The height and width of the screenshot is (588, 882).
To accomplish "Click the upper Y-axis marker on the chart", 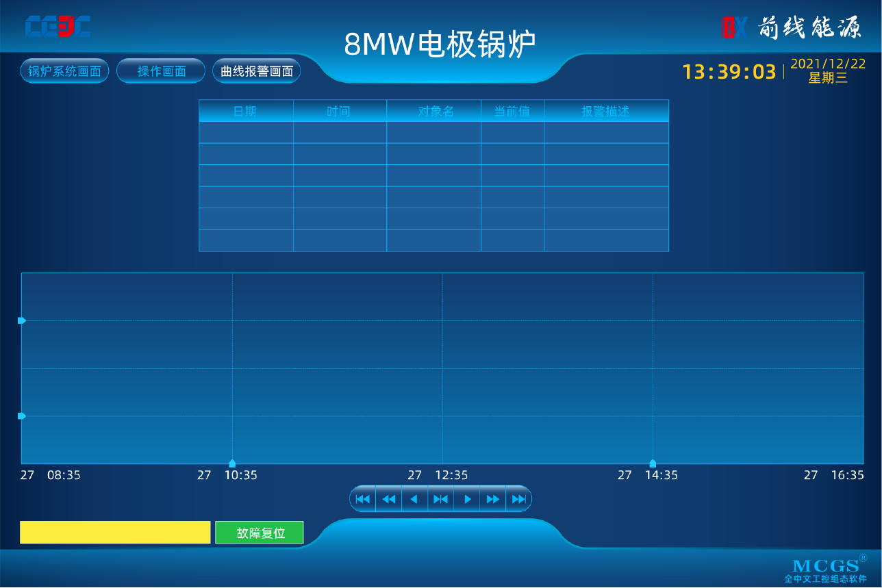I will tap(22, 320).
